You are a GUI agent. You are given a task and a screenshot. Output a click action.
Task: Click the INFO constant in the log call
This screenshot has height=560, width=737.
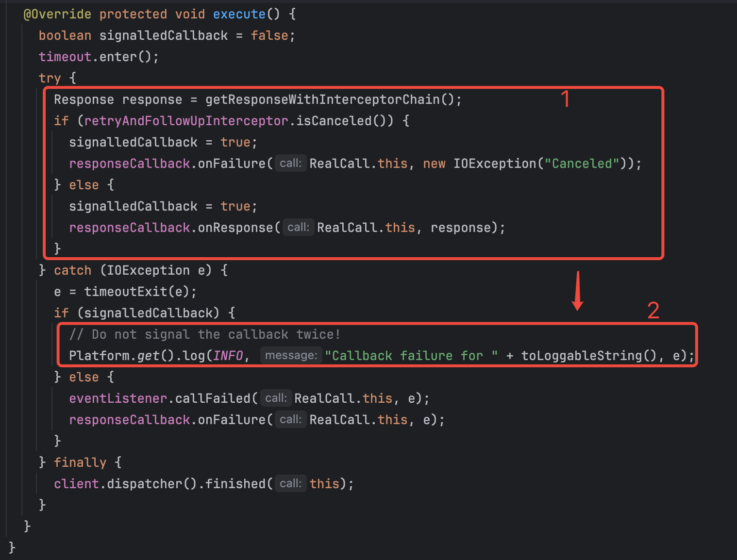pos(228,356)
